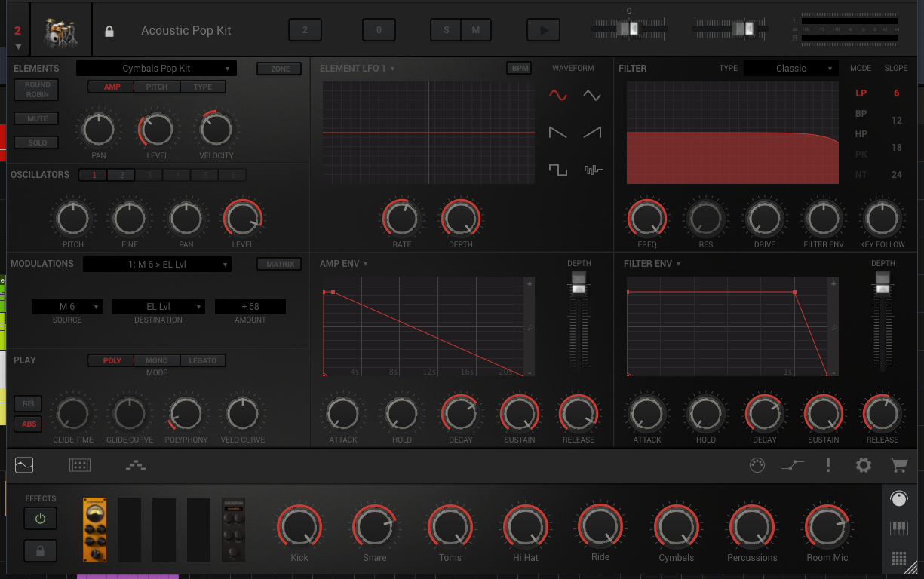
Task: Open the Filter Type Classic dropdown
Action: coord(790,68)
